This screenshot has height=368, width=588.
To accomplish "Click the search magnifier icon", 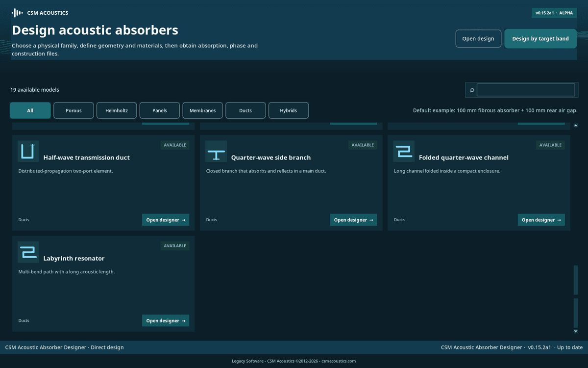I will point(472,90).
